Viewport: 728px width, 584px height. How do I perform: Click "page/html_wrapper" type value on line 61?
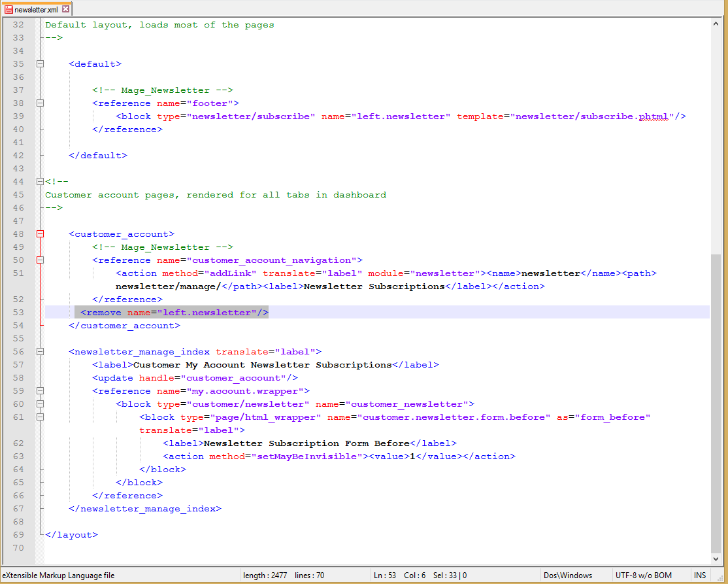coord(265,417)
